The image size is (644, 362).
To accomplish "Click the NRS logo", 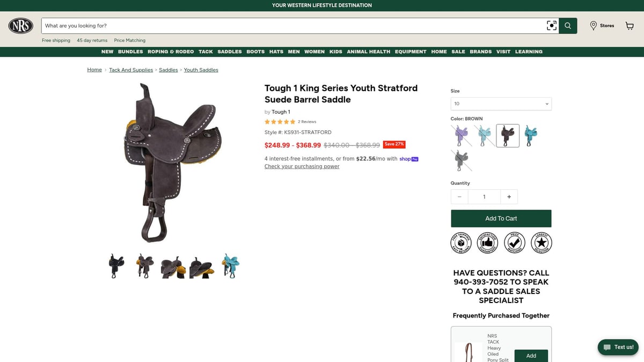I will (21, 26).
